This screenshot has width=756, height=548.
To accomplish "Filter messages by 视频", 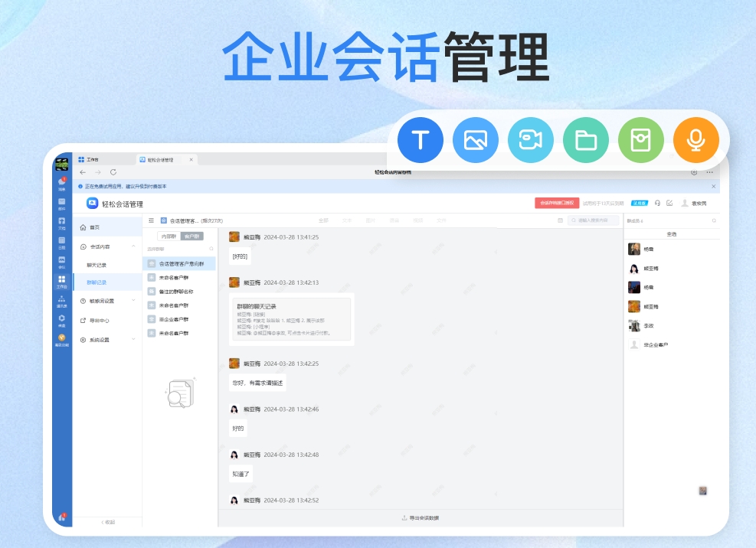I will [418, 220].
